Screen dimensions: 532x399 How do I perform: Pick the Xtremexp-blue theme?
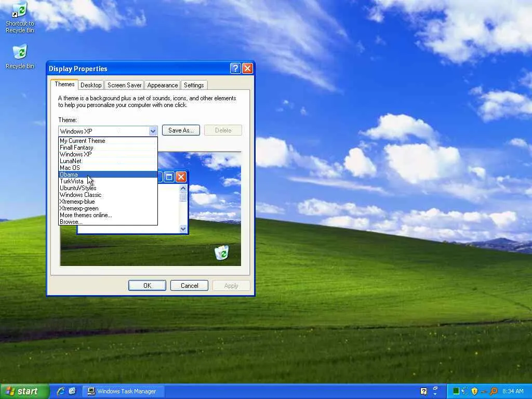108,202
